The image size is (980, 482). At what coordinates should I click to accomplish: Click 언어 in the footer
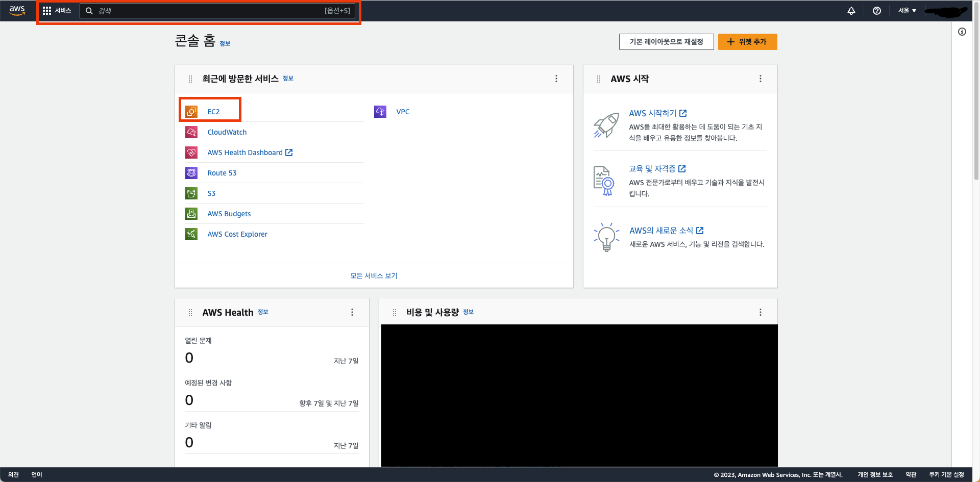[x=37, y=475]
